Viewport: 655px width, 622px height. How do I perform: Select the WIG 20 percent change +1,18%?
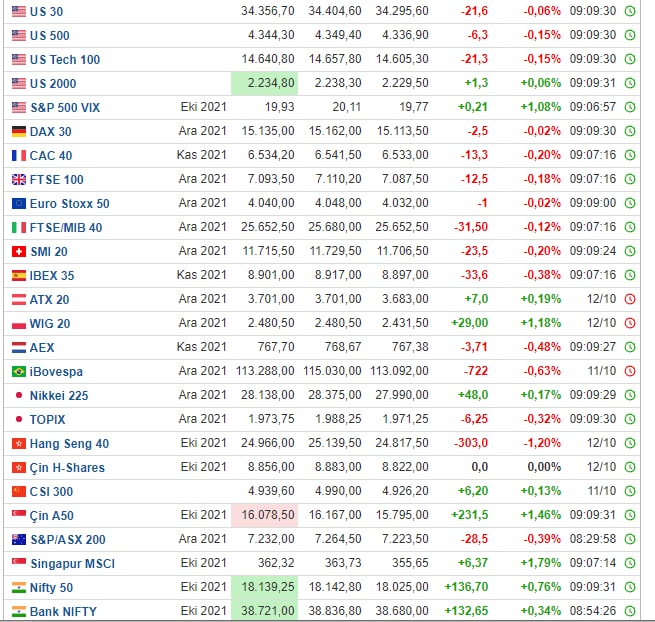541,323
